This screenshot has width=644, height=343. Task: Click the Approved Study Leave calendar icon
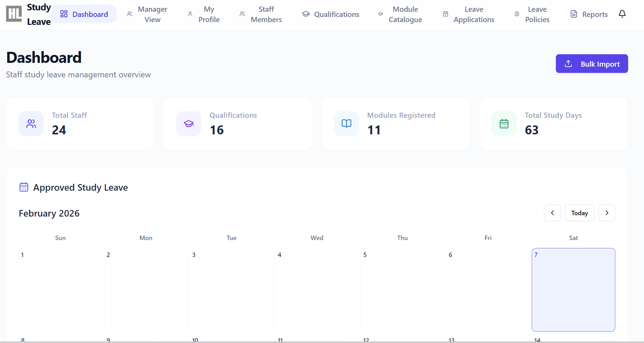(x=24, y=187)
